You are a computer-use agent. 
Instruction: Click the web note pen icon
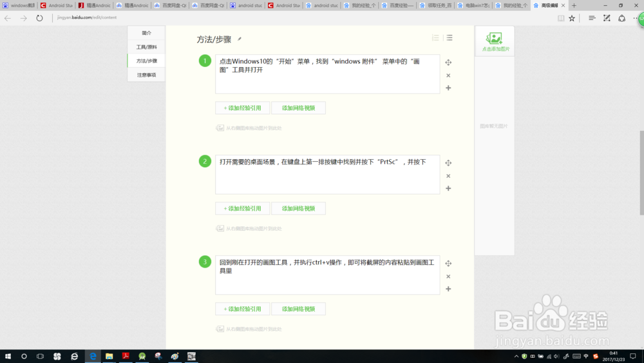coord(607,18)
